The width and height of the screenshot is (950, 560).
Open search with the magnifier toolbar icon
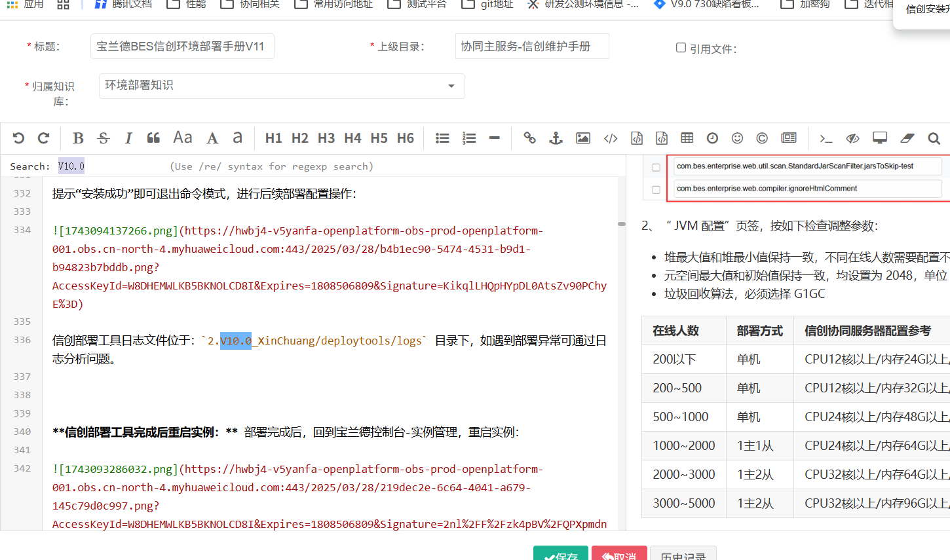coord(934,138)
